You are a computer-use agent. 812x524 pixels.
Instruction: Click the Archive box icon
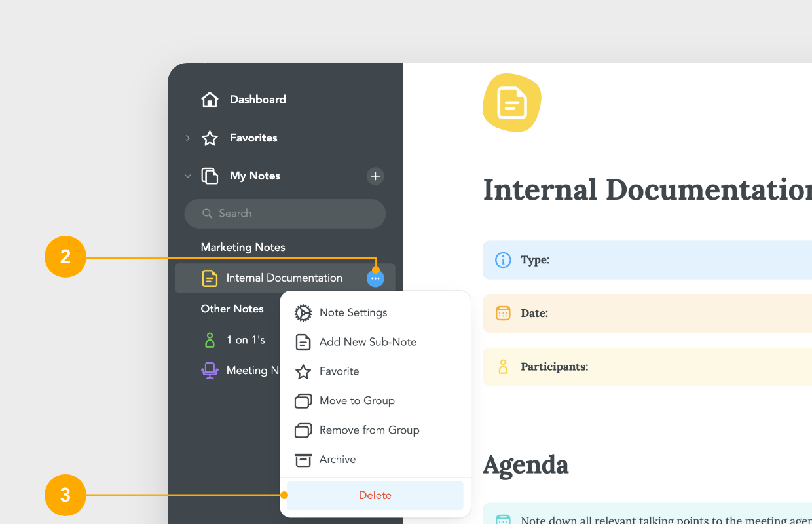pos(303,460)
